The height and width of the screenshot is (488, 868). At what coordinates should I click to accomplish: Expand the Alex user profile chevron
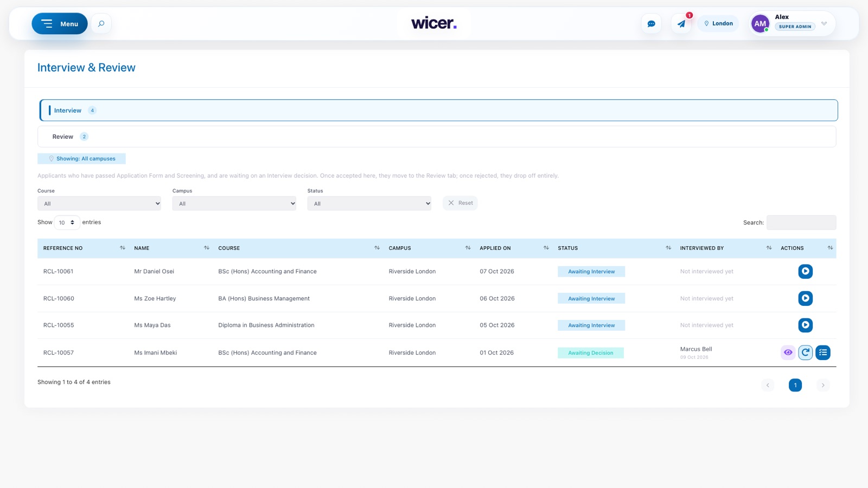point(824,24)
